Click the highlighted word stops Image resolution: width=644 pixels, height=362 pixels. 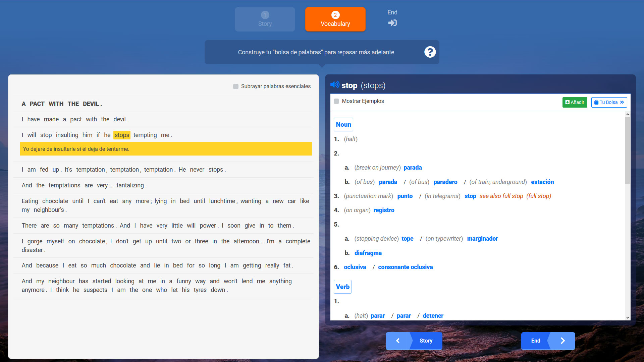(x=122, y=135)
